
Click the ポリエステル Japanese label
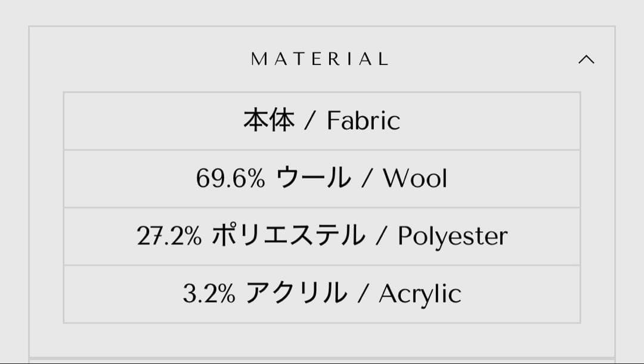tap(288, 235)
